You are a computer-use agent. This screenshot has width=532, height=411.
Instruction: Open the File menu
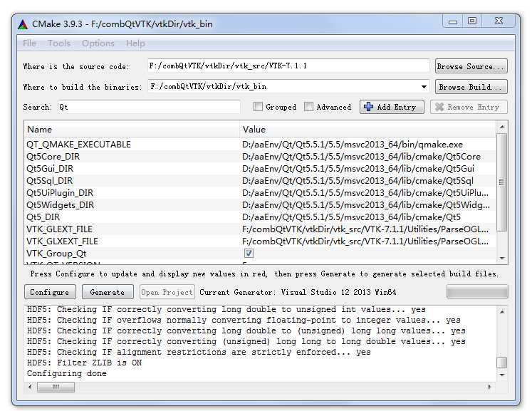click(x=29, y=43)
